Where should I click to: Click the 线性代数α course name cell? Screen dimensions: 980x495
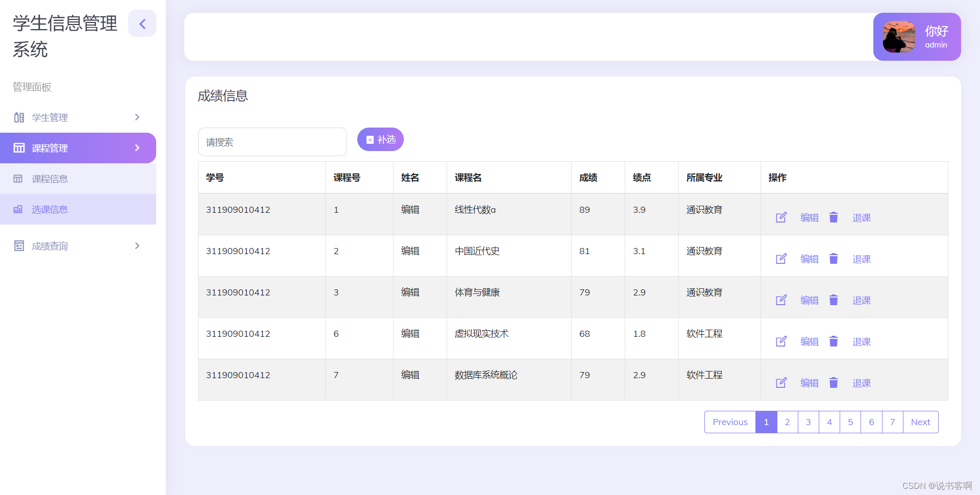(509, 214)
